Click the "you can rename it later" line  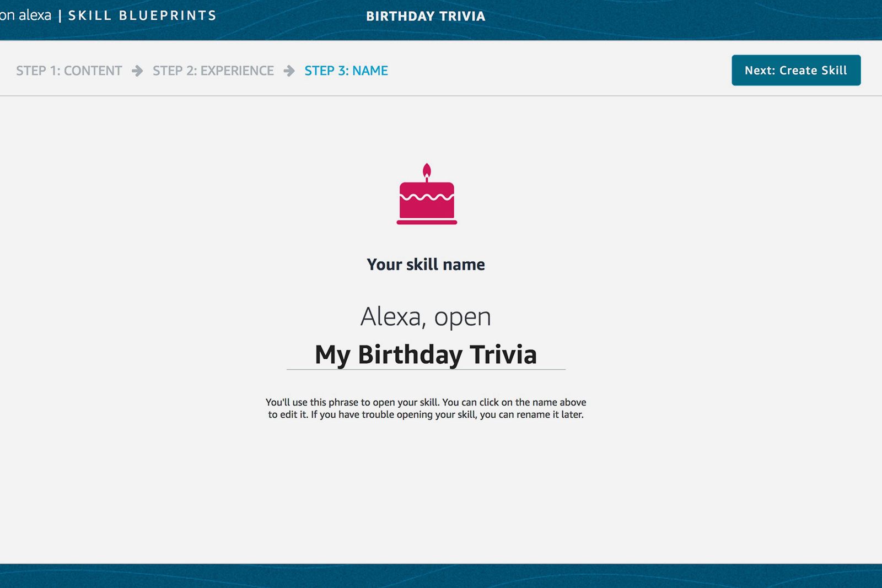click(x=426, y=414)
